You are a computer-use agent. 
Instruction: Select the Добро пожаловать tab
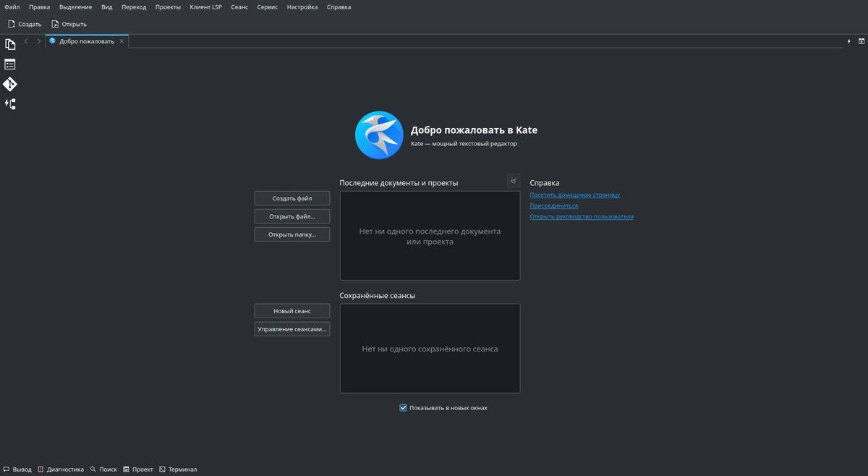(87, 41)
